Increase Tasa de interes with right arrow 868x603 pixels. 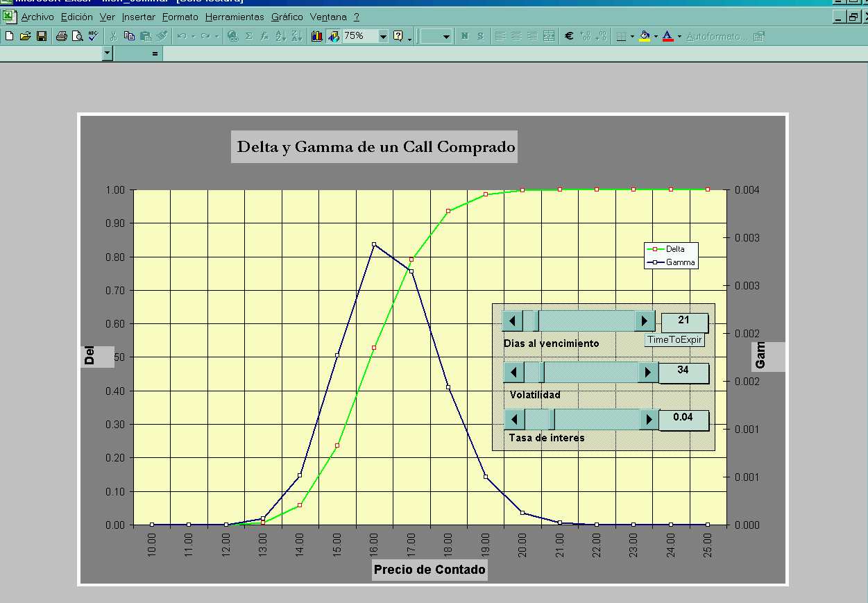click(x=649, y=420)
